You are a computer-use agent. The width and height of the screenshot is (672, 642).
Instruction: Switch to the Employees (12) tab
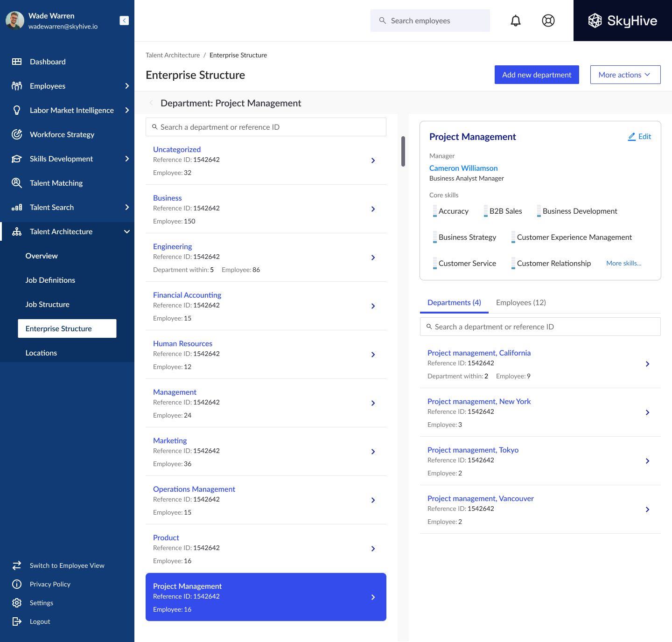tap(521, 302)
